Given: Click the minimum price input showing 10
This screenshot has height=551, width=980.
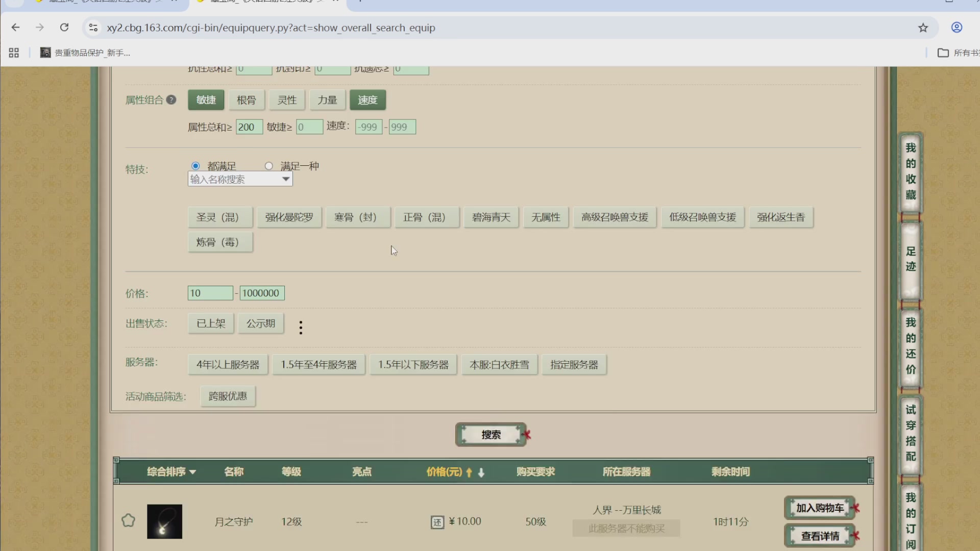Looking at the screenshot, I should pos(210,293).
